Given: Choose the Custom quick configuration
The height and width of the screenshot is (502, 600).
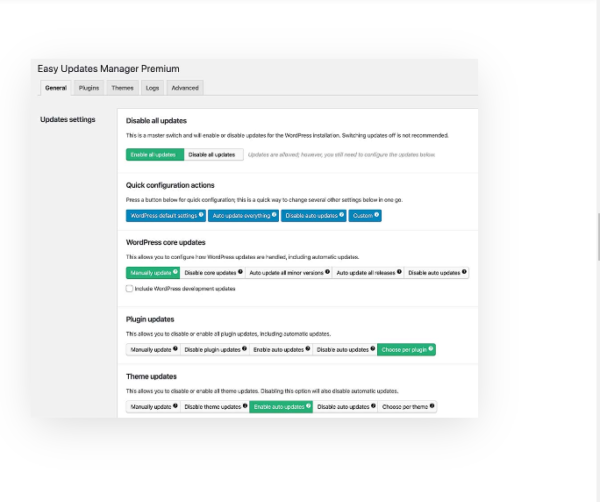Looking at the screenshot, I should [365, 216].
